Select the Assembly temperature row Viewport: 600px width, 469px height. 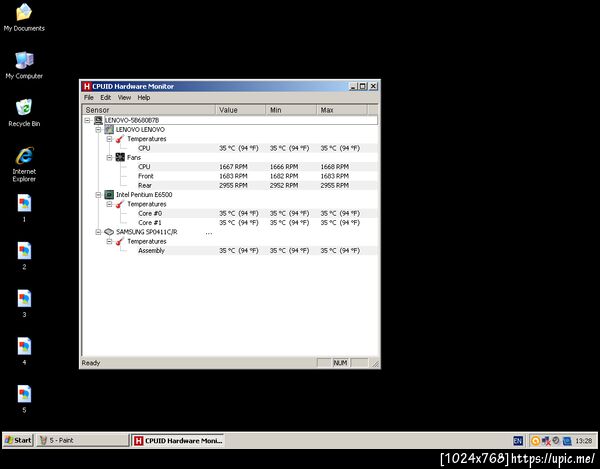point(230,251)
